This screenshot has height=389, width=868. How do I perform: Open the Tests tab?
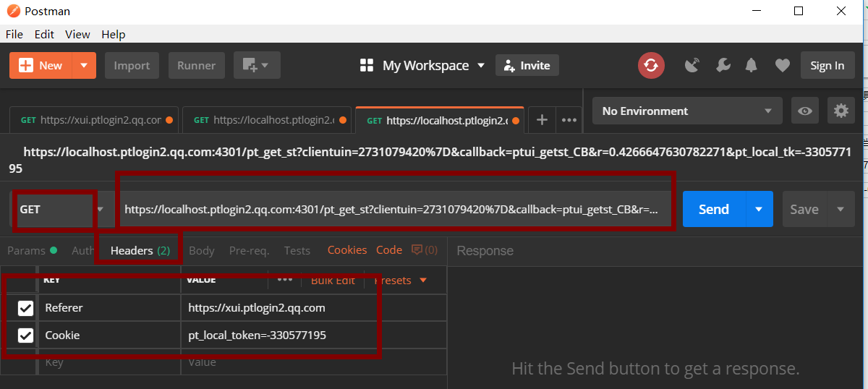pos(297,250)
